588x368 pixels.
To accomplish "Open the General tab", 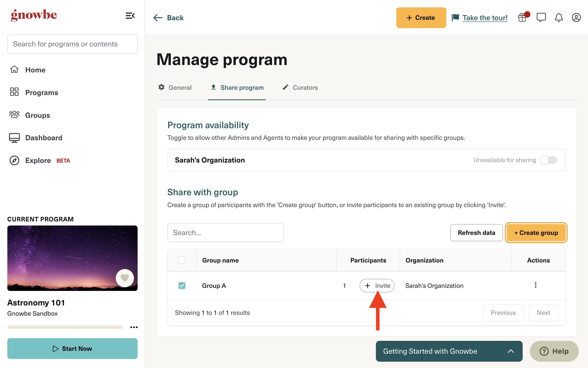I will 175,87.
